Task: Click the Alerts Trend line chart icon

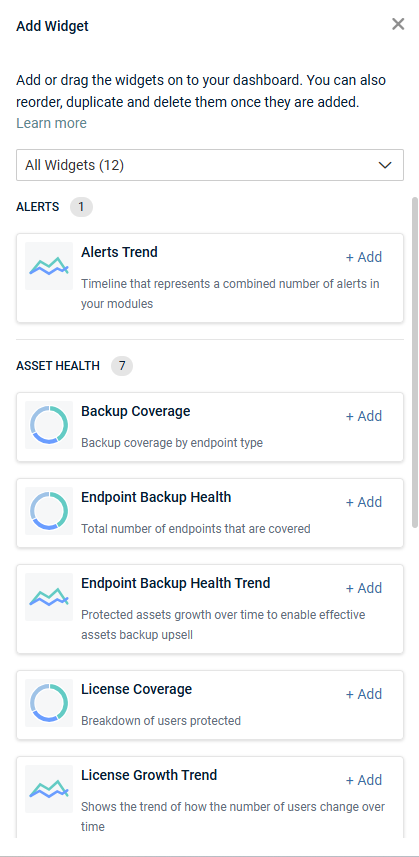Action: point(49,266)
